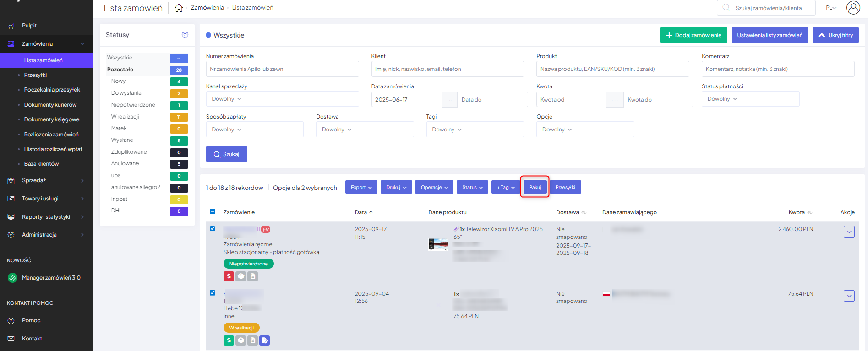Expand the Operacje dropdown menu

coord(434,187)
